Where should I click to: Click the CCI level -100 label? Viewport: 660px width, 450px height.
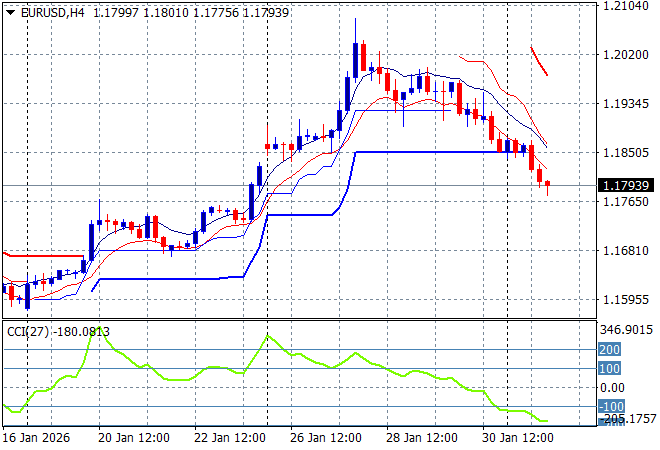[611, 407]
